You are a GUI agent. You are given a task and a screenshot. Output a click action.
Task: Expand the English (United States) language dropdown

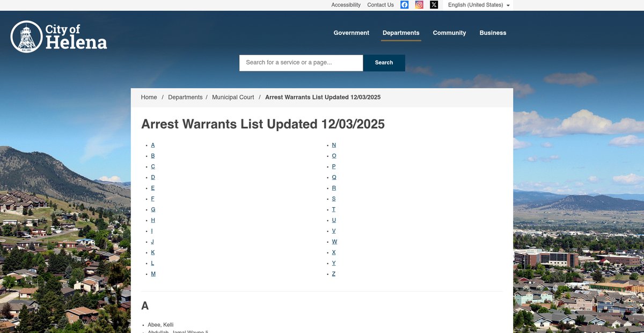[479, 5]
